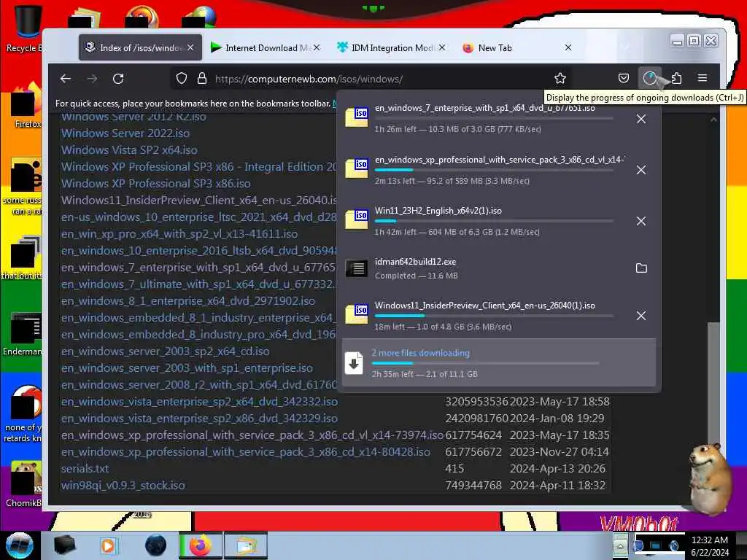
Task: Open Windows Vista SP2 x64.iso link
Action: tap(129, 150)
